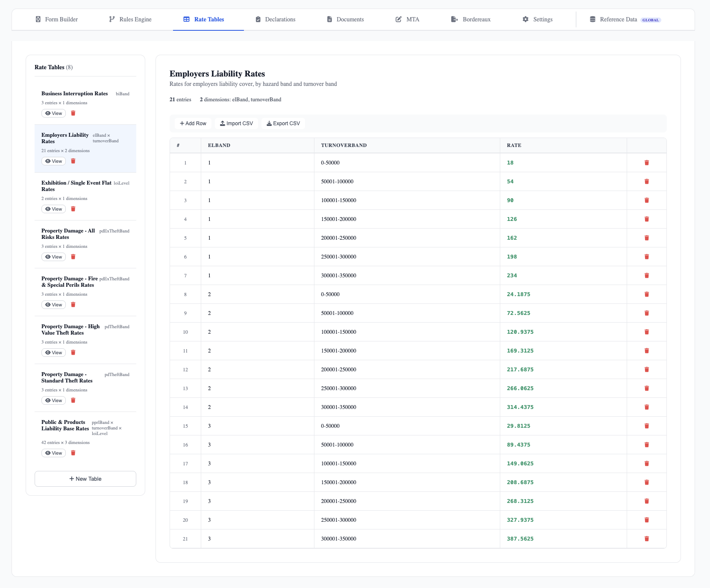Create a New Table
710x588 pixels.
tap(85, 479)
